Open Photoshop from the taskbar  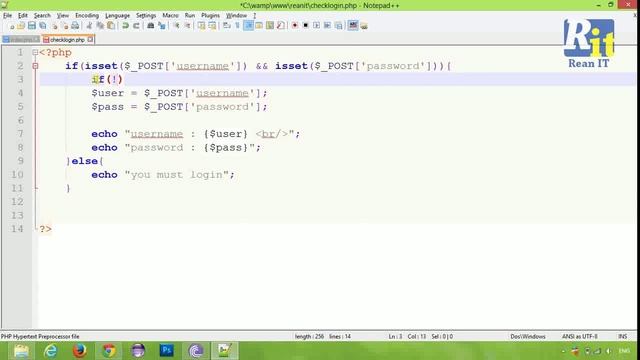pos(167,351)
